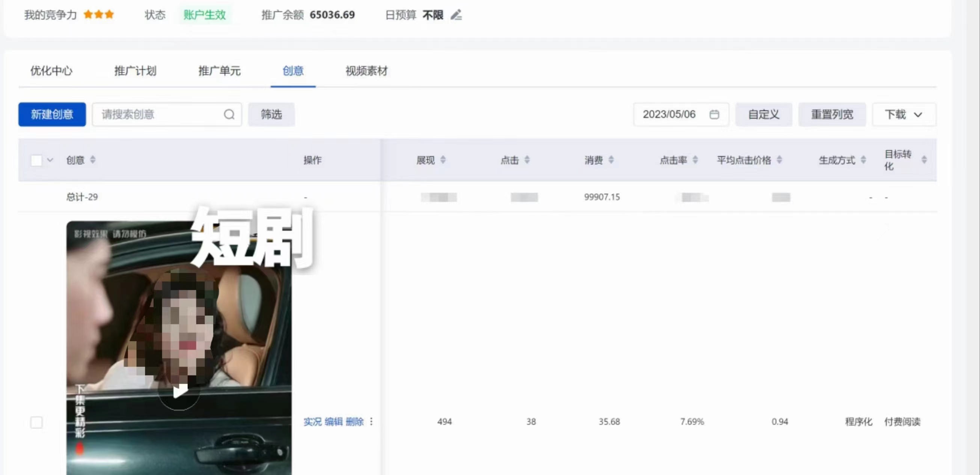Click 新建创意 button

[x=52, y=114]
